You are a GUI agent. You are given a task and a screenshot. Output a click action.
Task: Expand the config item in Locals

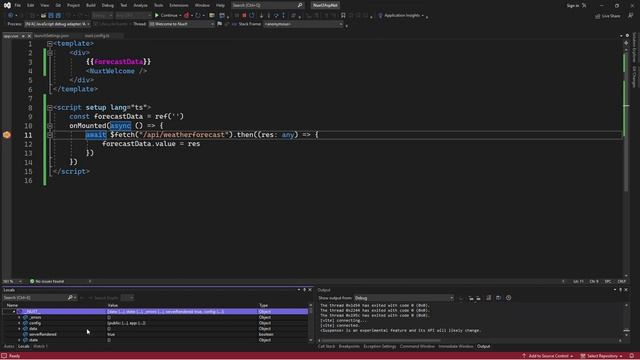click(19, 323)
